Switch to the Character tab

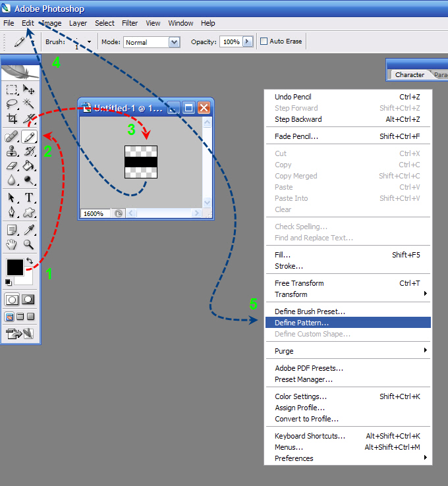(409, 74)
